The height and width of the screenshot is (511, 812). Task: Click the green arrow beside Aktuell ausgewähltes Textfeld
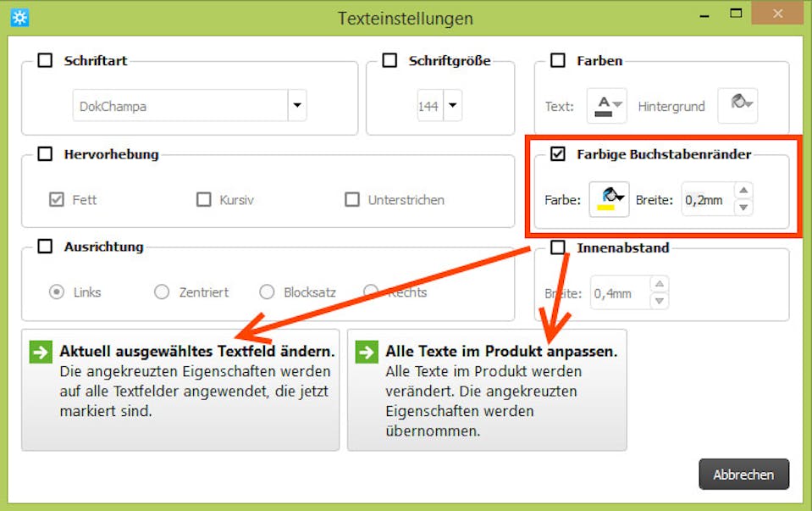[40, 352]
